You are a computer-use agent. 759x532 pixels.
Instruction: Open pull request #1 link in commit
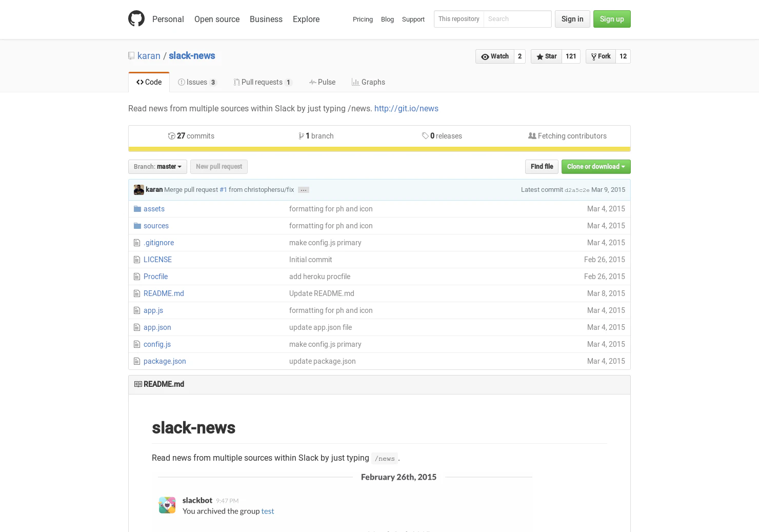[223, 190]
